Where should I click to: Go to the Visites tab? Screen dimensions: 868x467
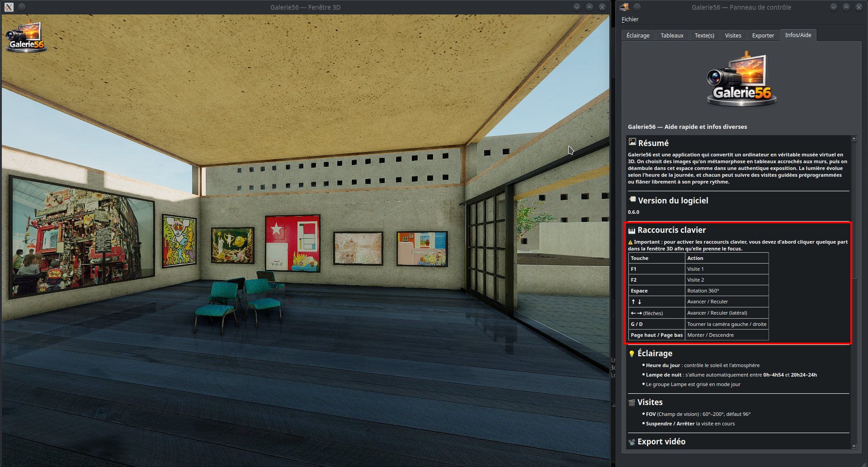733,35
